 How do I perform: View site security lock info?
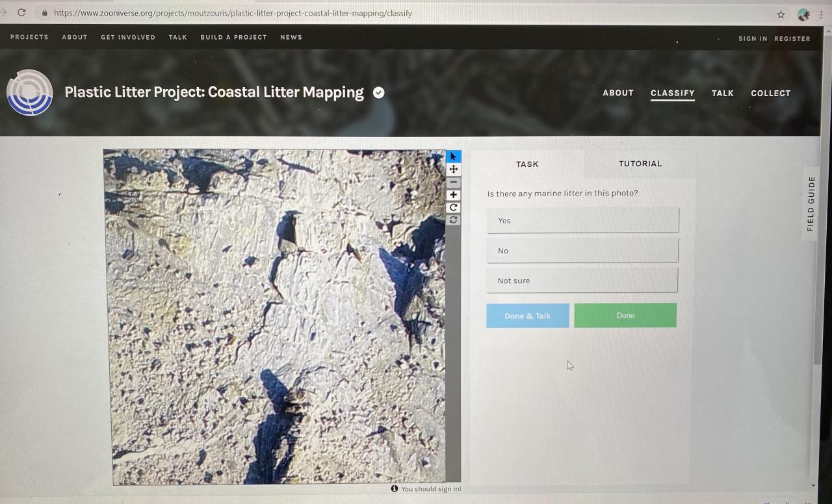coord(45,13)
